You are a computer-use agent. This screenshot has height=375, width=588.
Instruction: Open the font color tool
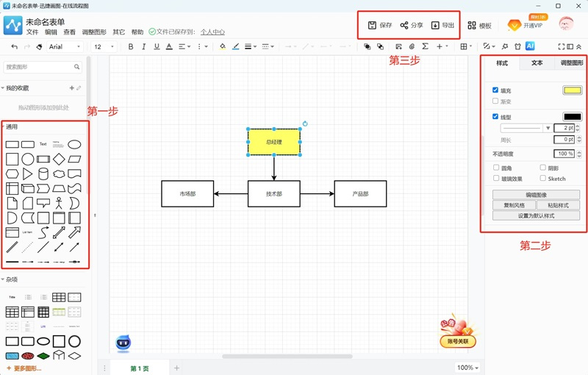point(169,46)
